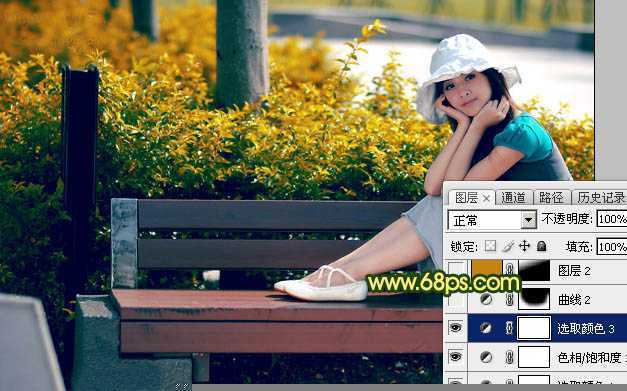Click the mask link icon on 选取颜色 3

509,328
